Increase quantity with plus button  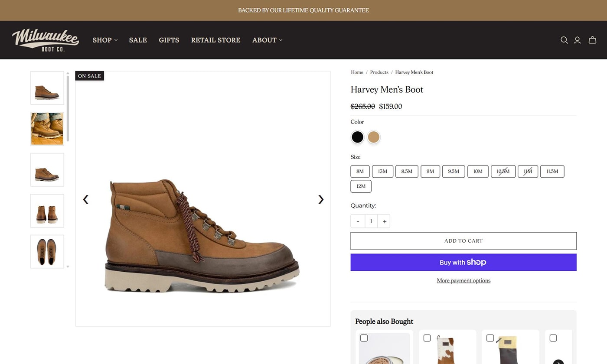pyautogui.click(x=384, y=221)
